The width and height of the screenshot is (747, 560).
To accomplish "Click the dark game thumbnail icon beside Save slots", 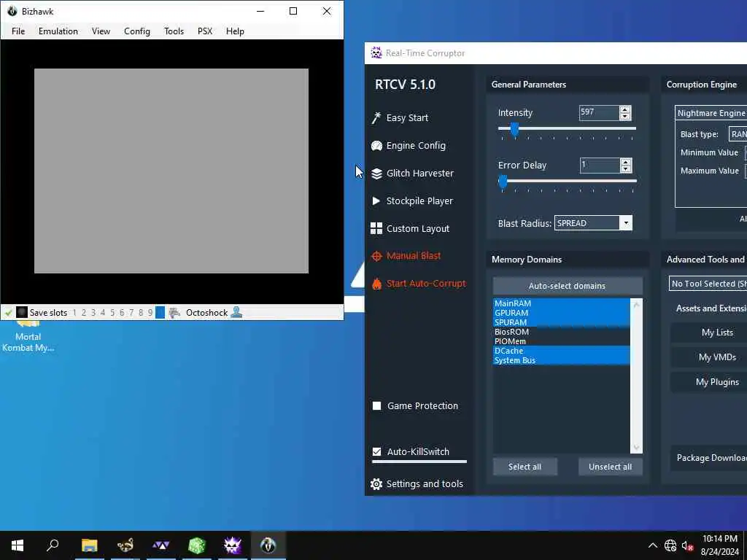I will coord(21,312).
